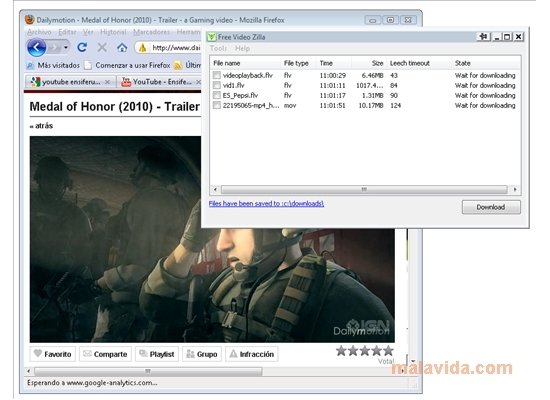Screen dimensions: 550x400
Task: Open the Ver menu in Firefox
Action: point(88,32)
